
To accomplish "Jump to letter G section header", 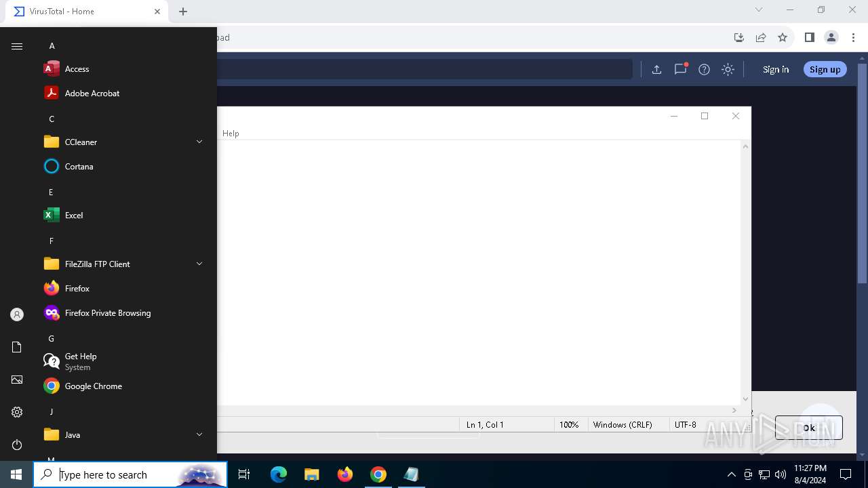I will pyautogui.click(x=51, y=339).
